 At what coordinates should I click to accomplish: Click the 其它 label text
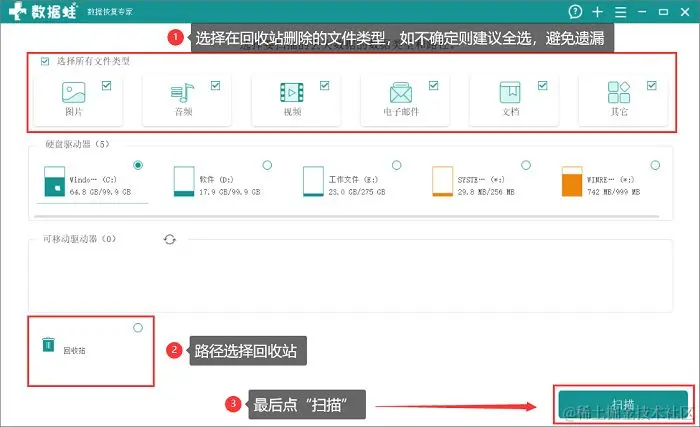point(619,112)
